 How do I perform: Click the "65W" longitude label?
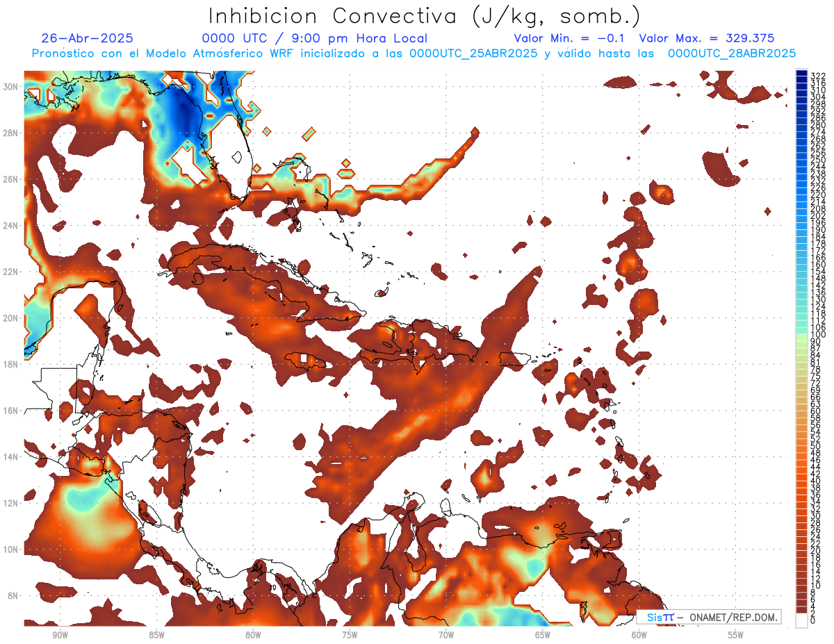542,635
